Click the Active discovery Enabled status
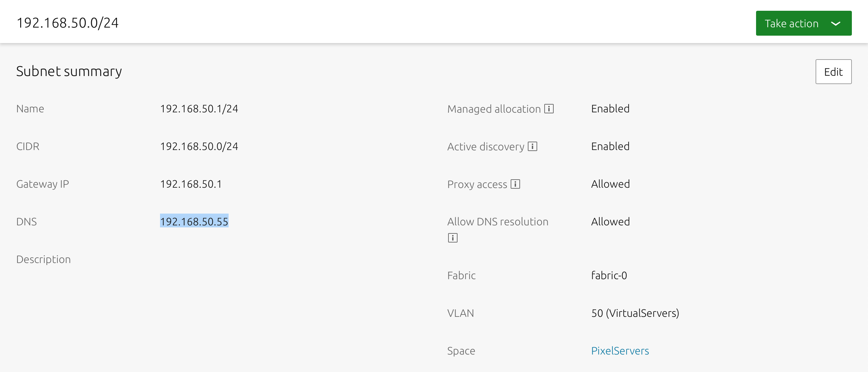The image size is (868, 372). [610, 146]
